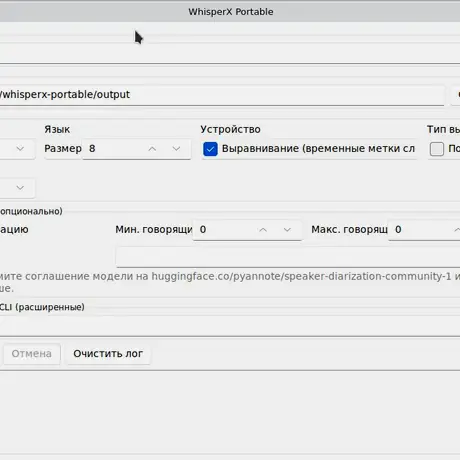Click the Устройство label
460x460 pixels.
tap(230, 129)
